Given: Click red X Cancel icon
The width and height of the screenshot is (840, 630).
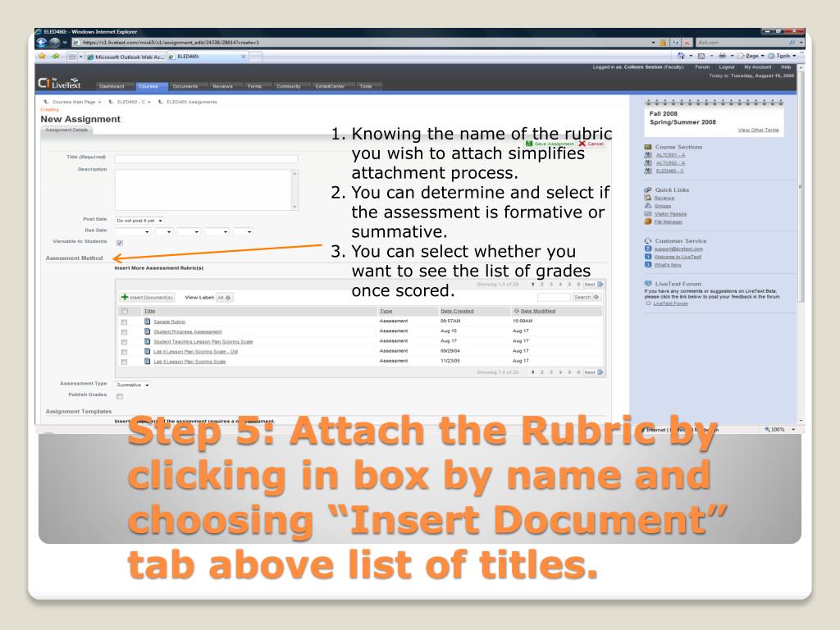Looking at the screenshot, I should pyautogui.click(x=582, y=144).
